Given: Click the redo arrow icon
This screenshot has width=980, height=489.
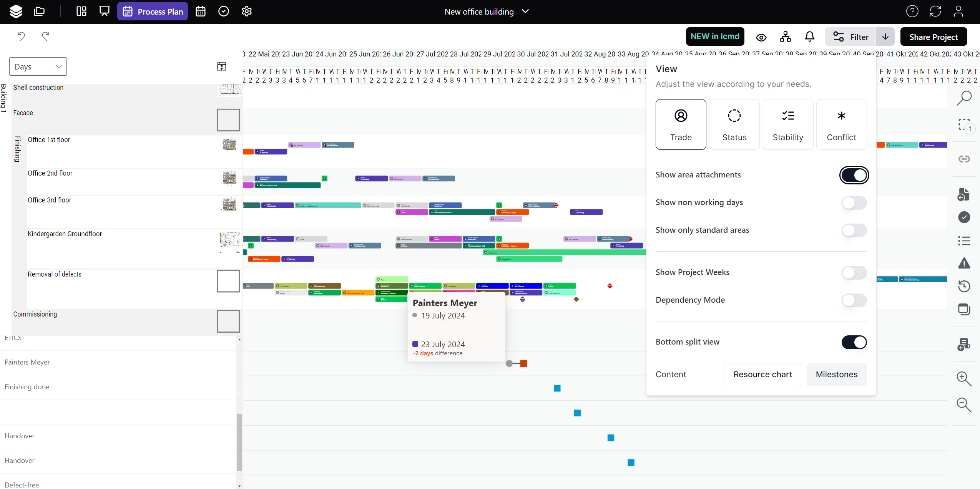Looking at the screenshot, I should click(x=46, y=36).
